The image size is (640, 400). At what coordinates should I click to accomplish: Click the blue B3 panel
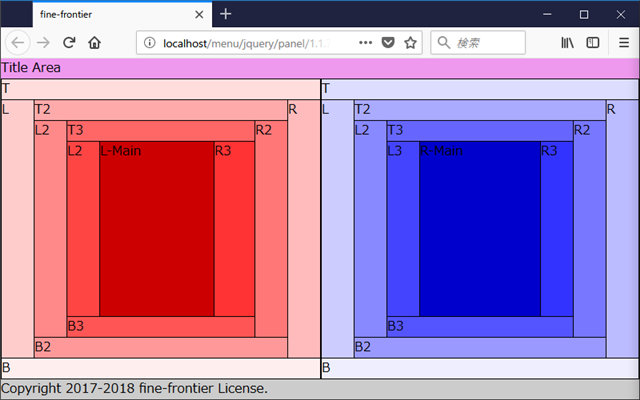click(x=480, y=327)
